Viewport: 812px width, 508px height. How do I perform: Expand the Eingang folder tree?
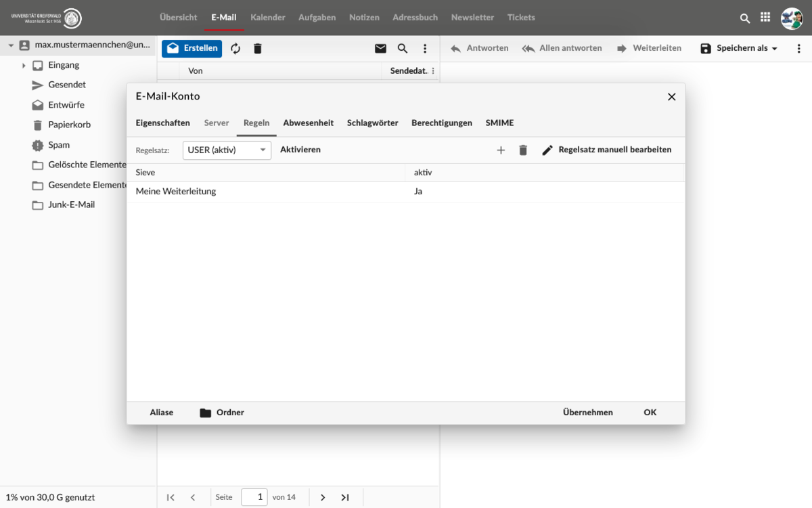tap(24, 66)
